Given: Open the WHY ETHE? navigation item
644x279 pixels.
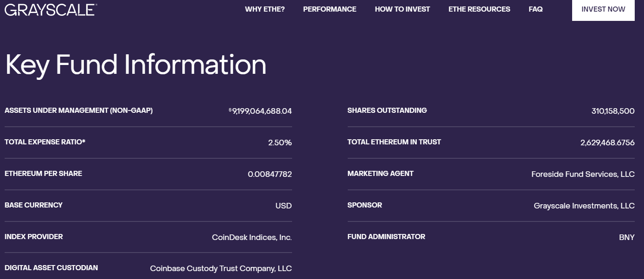Looking at the screenshot, I should (264, 9).
